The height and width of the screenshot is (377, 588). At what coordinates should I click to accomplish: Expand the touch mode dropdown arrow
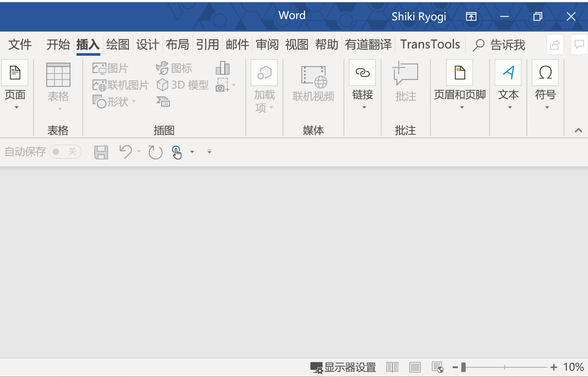point(192,152)
